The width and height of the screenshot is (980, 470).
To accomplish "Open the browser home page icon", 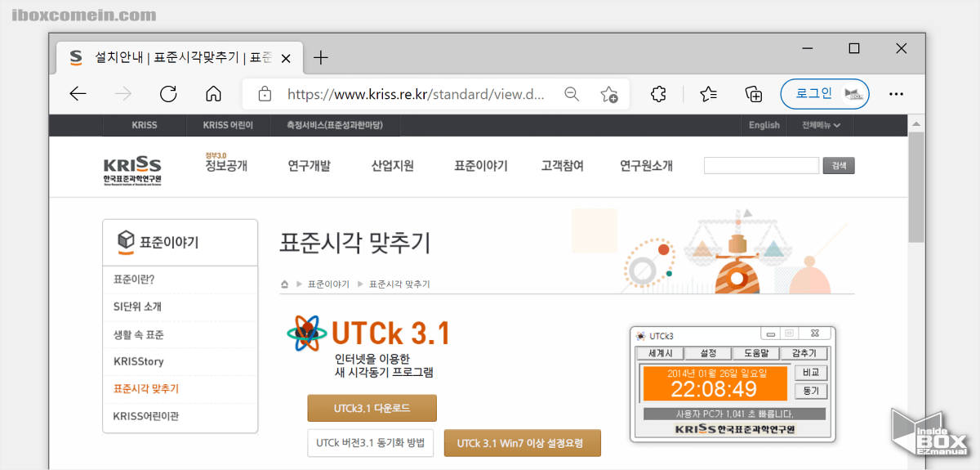I will [213, 94].
